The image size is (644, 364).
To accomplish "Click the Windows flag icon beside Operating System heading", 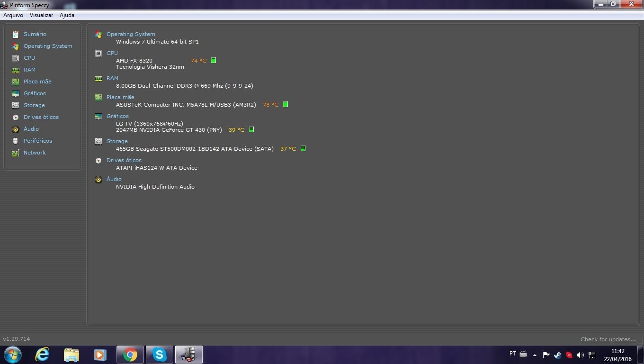I will [98, 34].
